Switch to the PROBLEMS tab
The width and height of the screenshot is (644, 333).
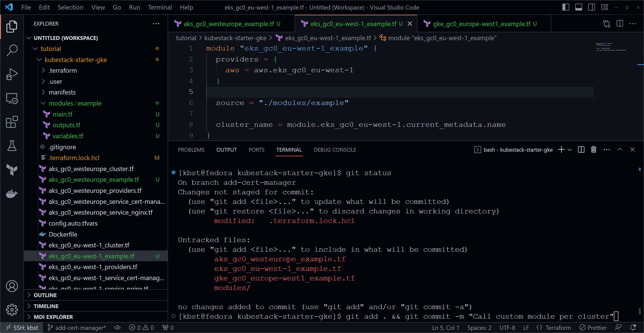(x=191, y=149)
